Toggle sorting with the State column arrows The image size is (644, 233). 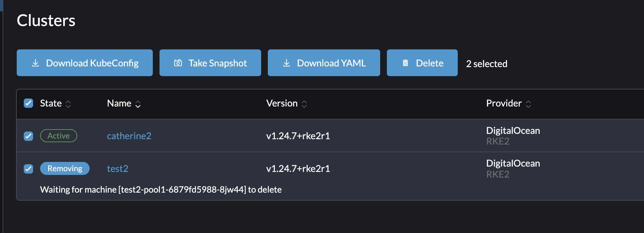point(68,104)
